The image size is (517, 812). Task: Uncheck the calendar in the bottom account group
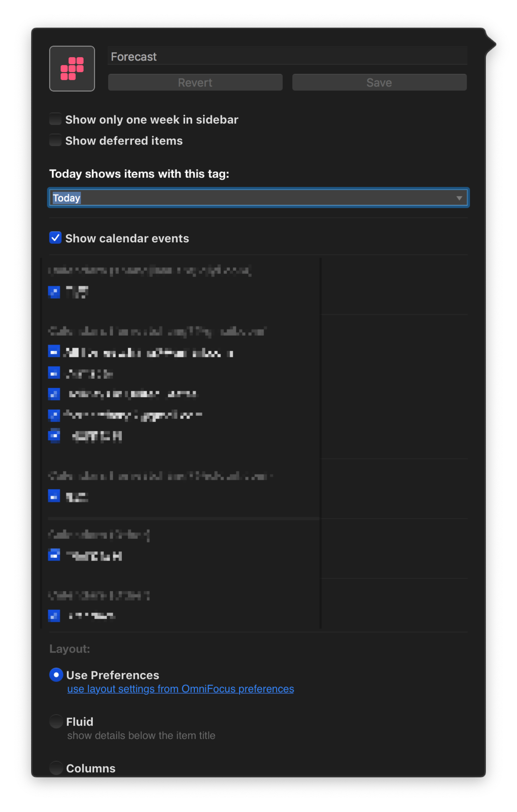point(54,616)
